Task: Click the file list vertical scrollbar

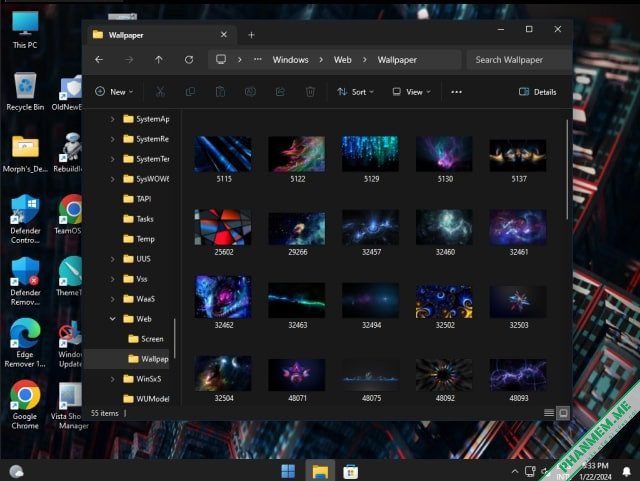Action: pos(567,169)
